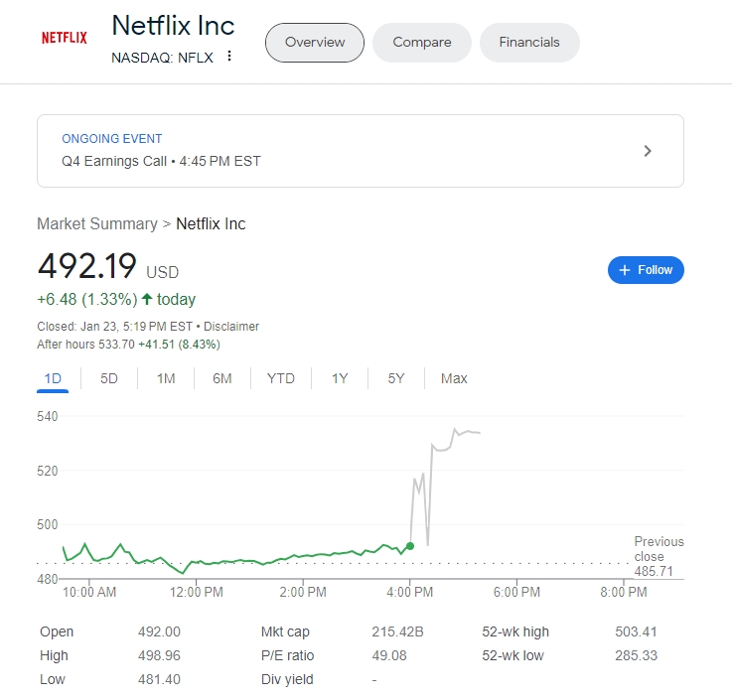Click the Mkt cap value 215.42B
This screenshot has height=700, width=732.
tap(397, 631)
